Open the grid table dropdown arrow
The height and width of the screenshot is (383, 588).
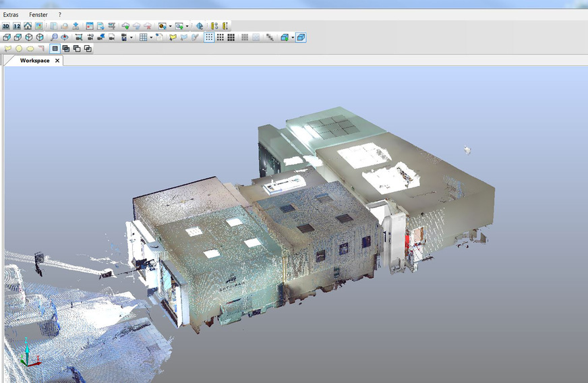pyautogui.click(x=152, y=38)
